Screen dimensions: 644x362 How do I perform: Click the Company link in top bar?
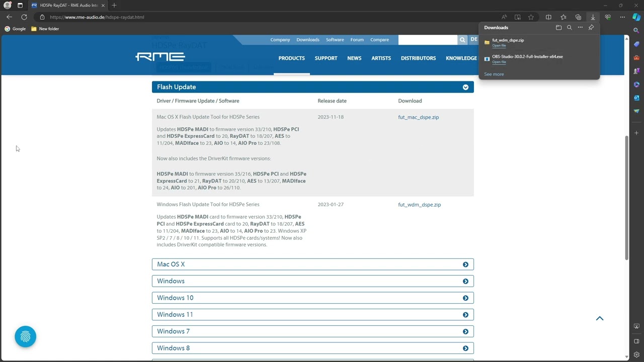(x=280, y=40)
